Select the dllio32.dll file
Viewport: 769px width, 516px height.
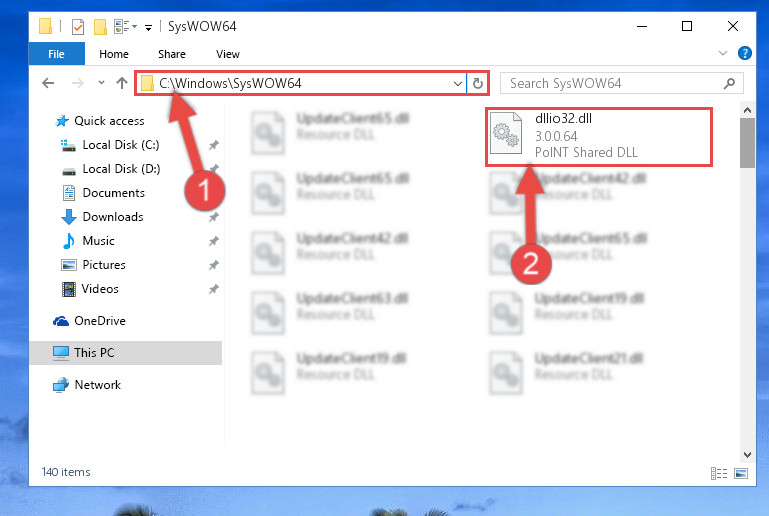click(598, 136)
